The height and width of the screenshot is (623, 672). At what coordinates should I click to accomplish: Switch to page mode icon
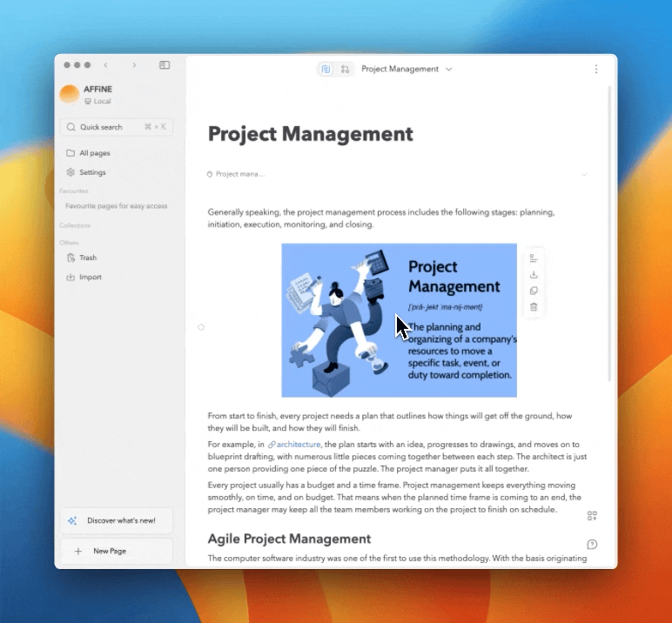[326, 69]
